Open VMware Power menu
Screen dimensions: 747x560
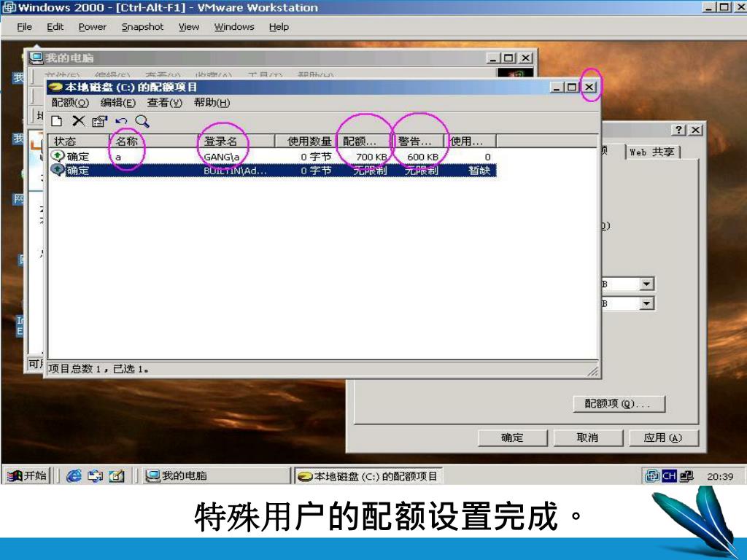[x=93, y=27]
